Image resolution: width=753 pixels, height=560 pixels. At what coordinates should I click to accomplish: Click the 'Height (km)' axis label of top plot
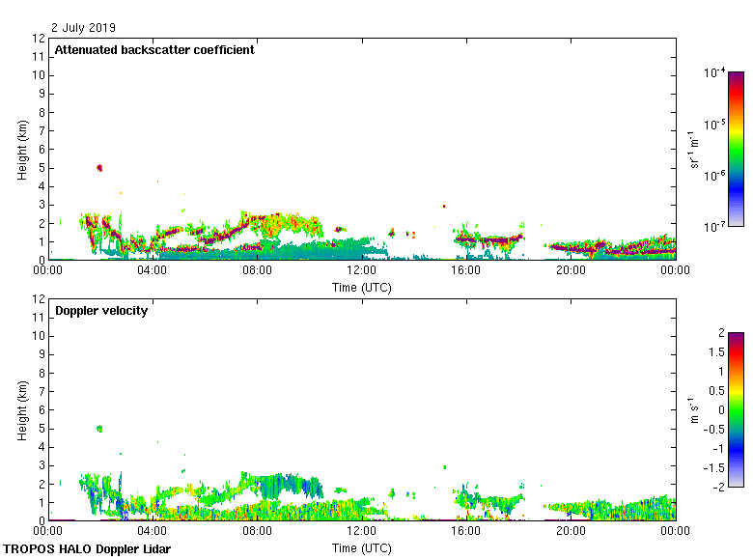(21, 149)
